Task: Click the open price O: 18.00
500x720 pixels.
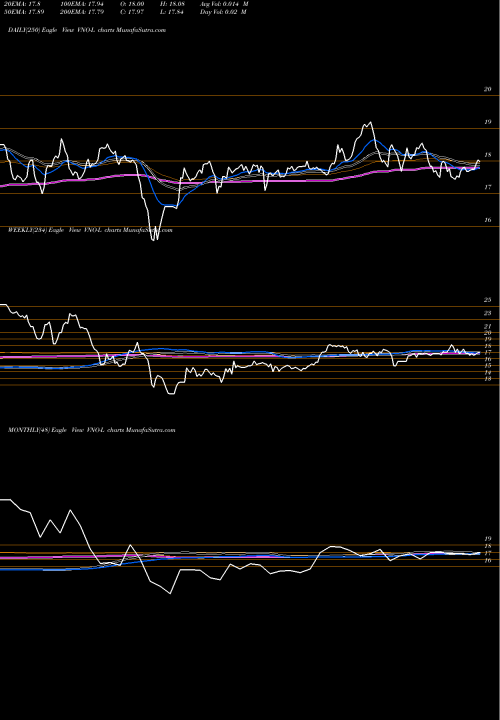Action: coord(132,4)
